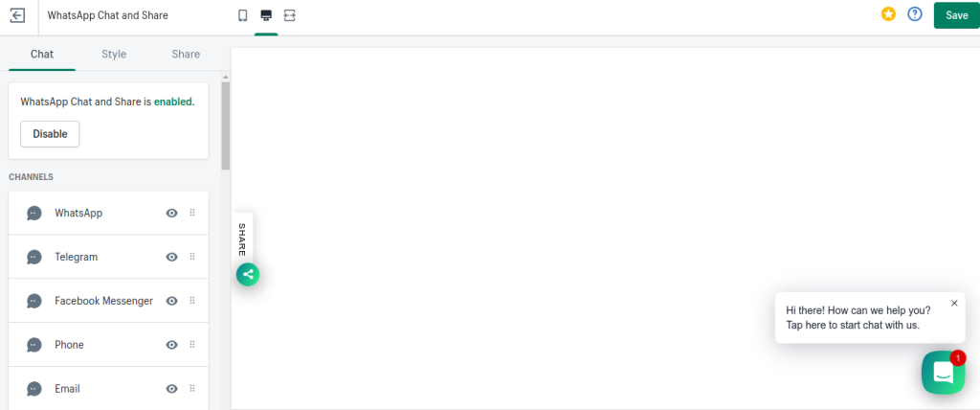Close the chat greeting popup

click(x=954, y=303)
